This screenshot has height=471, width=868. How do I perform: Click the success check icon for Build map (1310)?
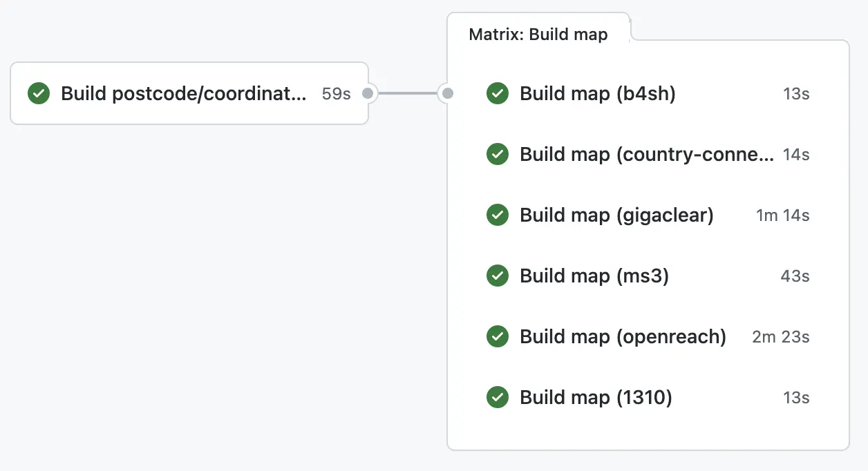click(x=498, y=397)
